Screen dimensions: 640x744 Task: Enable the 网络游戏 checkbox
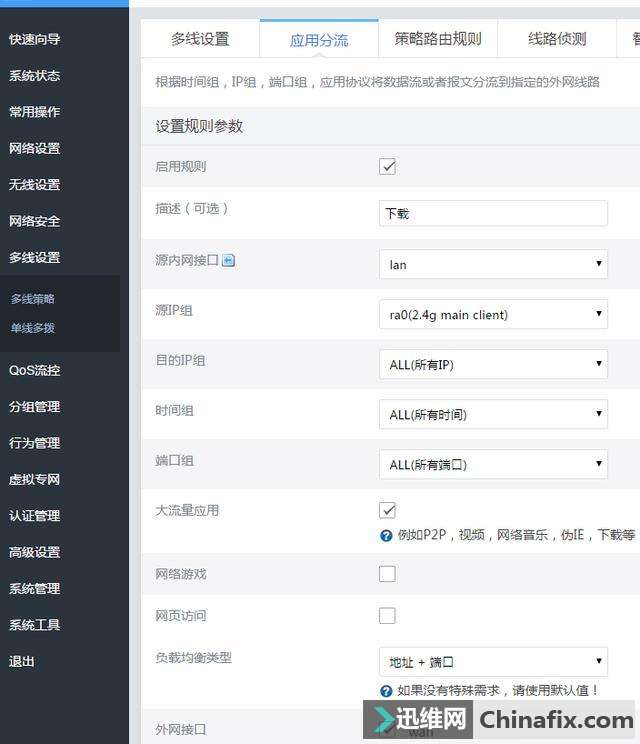tap(388, 574)
